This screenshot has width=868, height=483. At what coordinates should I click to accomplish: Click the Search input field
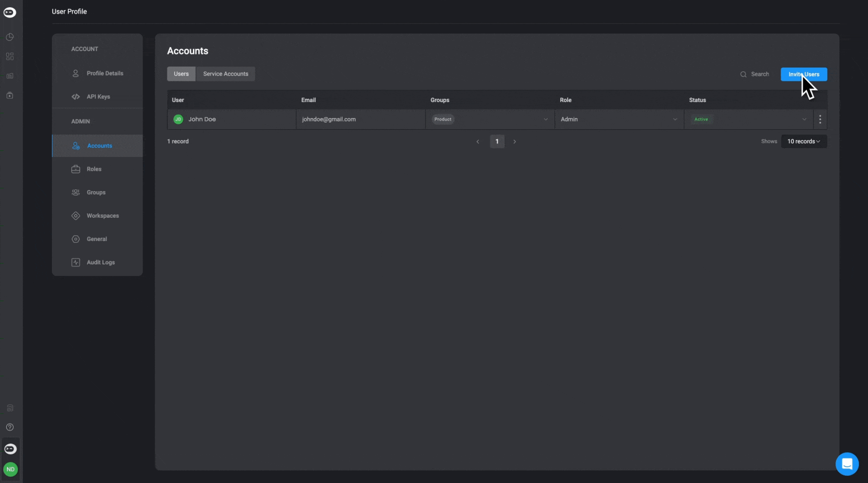[760, 74]
